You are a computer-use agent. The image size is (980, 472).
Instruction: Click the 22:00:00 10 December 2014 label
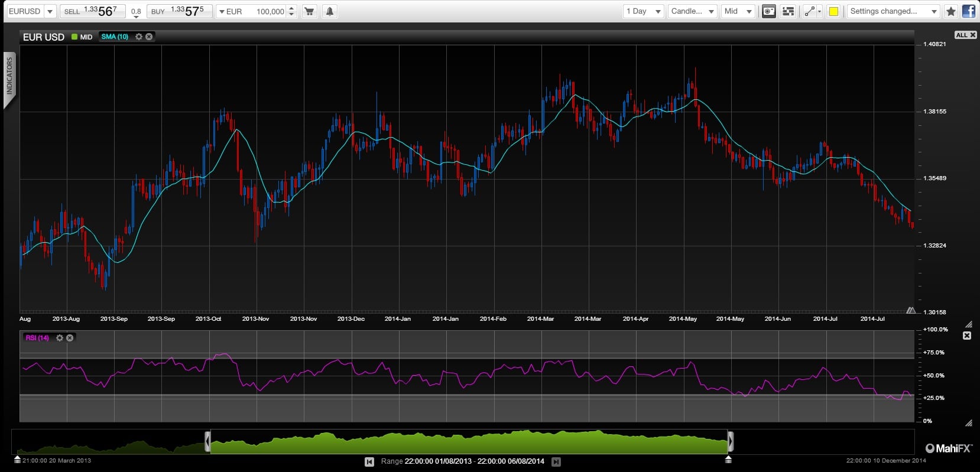[886, 460]
